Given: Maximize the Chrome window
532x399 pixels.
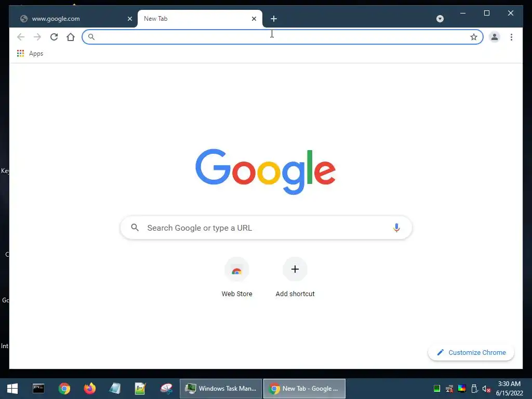Looking at the screenshot, I should pos(486,13).
